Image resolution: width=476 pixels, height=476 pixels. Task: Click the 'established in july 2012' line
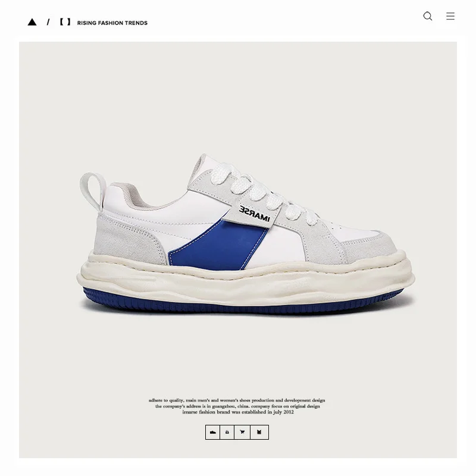coord(238,412)
